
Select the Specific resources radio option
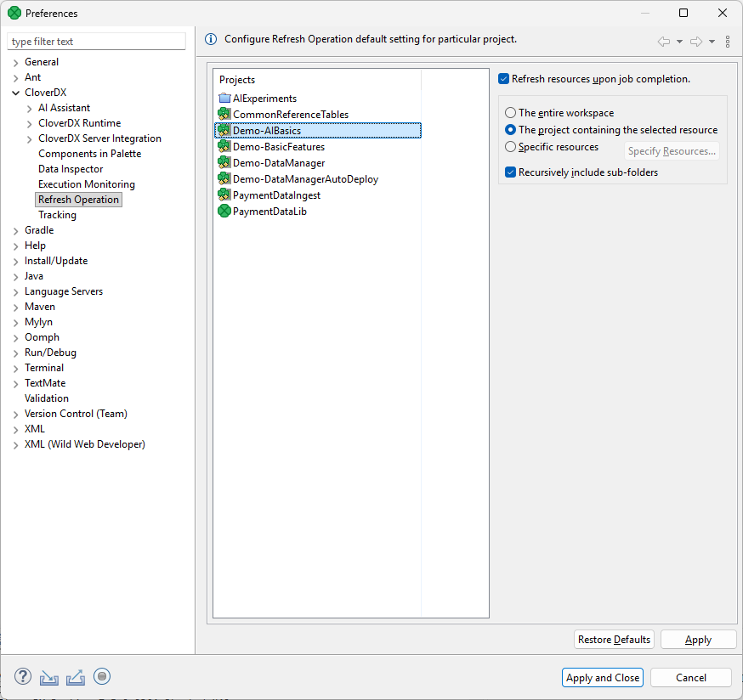pos(510,147)
